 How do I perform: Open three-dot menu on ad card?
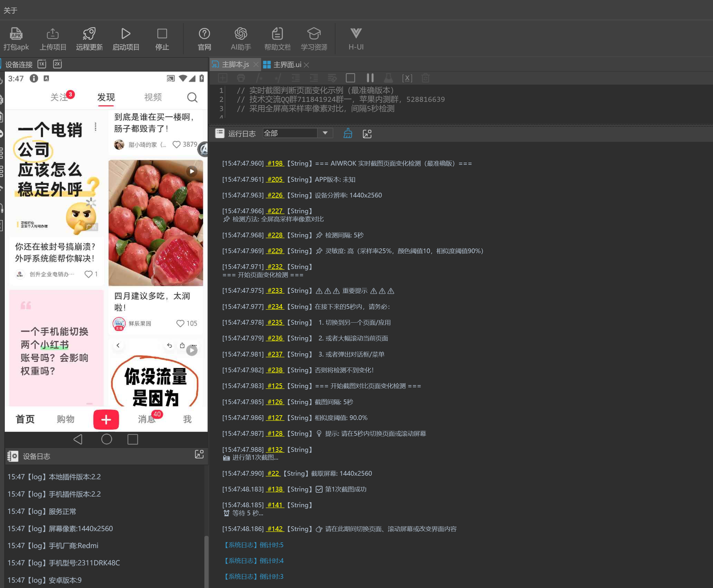(x=96, y=127)
